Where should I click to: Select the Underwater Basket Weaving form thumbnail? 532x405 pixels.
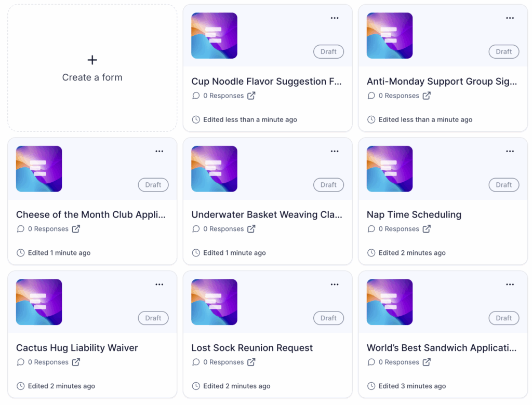(x=214, y=169)
